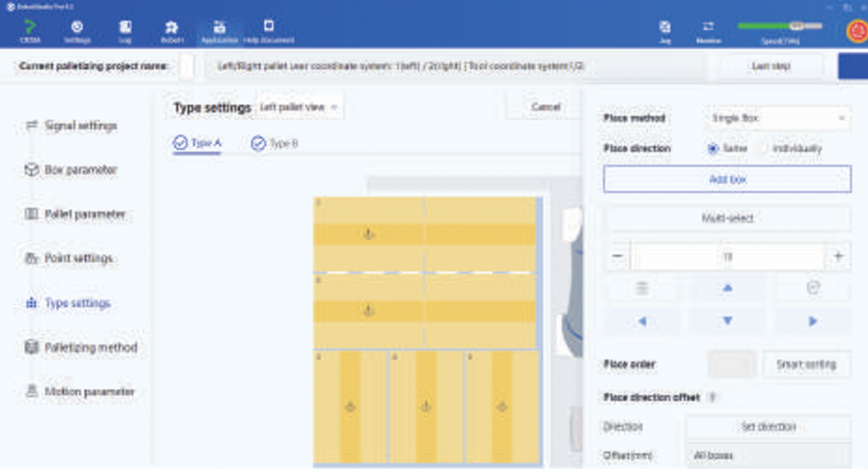This screenshot has height=469, width=868.
Task: Click the Robot icon in top toolbar
Action: pyautogui.click(x=170, y=31)
